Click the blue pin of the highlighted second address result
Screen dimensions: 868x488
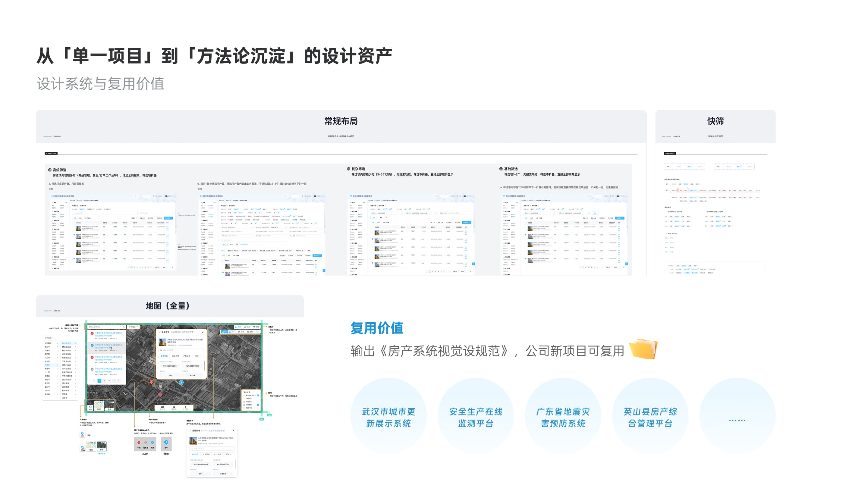[92, 346]
